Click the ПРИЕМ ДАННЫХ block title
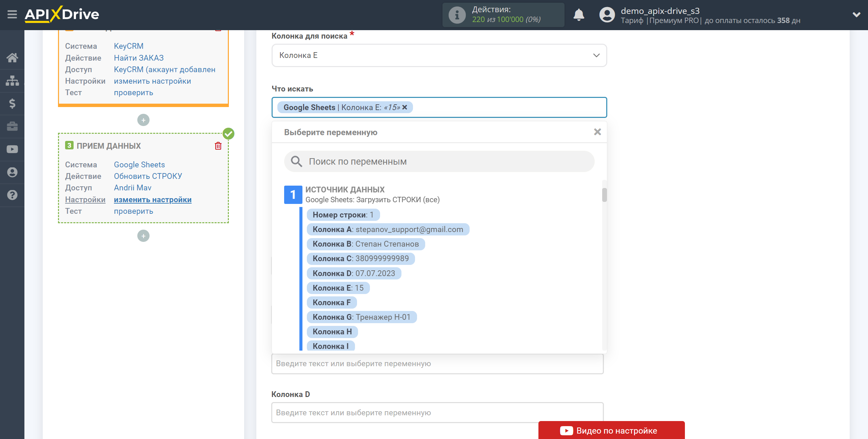This screenshot has height=439, width=868. pyautogui.click(x=108, y=146)
